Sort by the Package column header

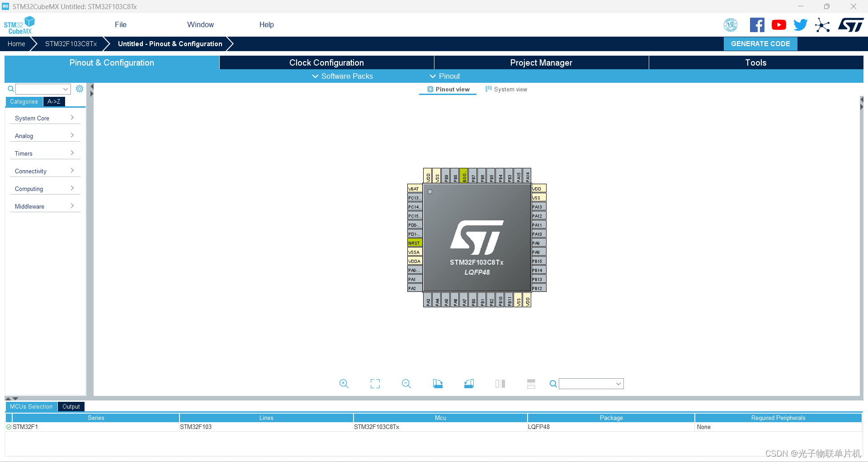611,418
